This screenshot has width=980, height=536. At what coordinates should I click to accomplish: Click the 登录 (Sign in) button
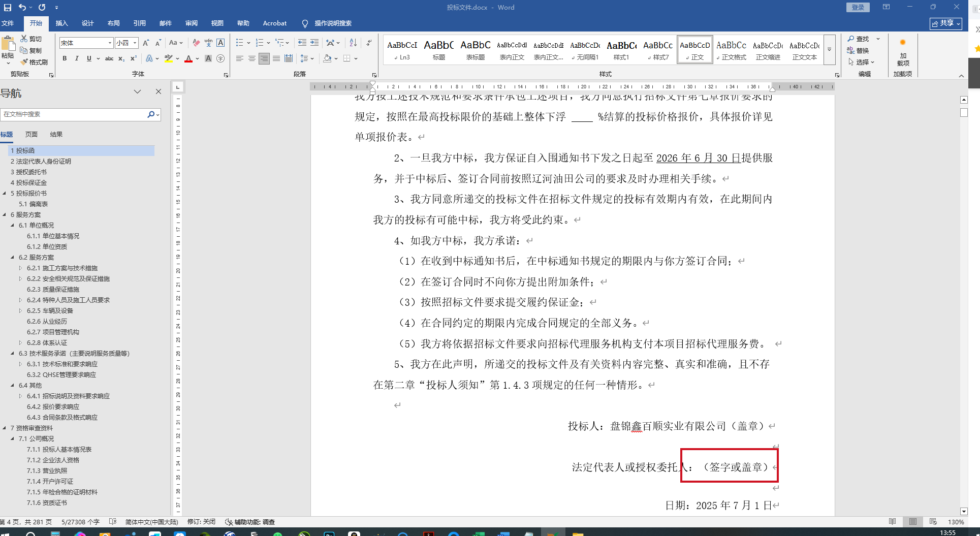[x=858, y=8]
